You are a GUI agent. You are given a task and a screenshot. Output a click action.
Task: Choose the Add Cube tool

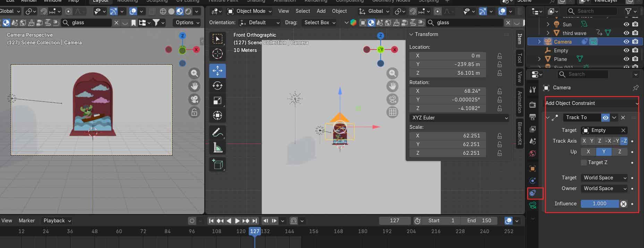[x=218, y=164]
